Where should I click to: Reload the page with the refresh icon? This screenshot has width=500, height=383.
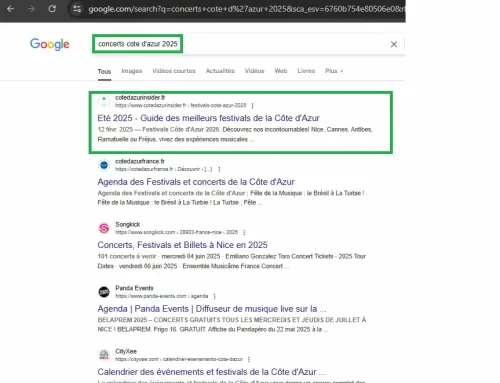pos(52,9)
